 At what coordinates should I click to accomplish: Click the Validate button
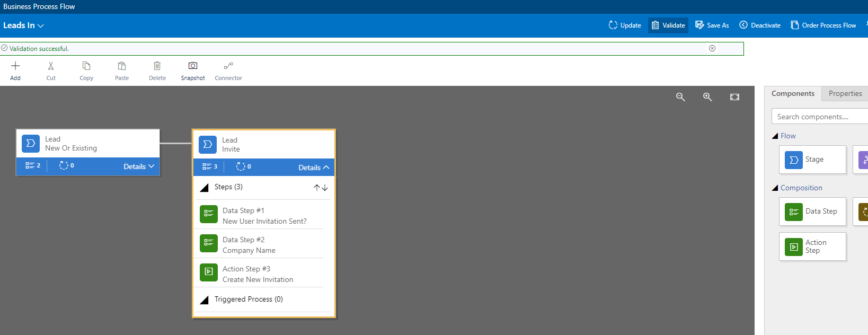pos(668,25)
